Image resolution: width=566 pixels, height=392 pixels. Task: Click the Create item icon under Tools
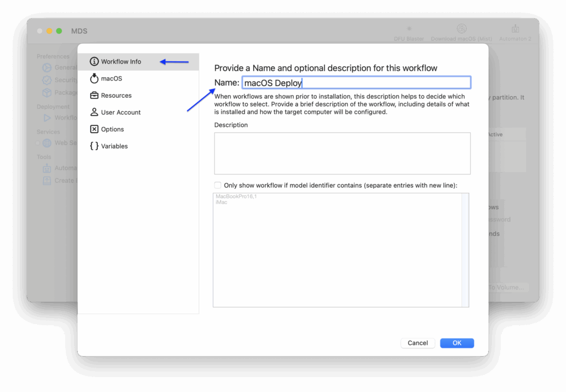47,181
